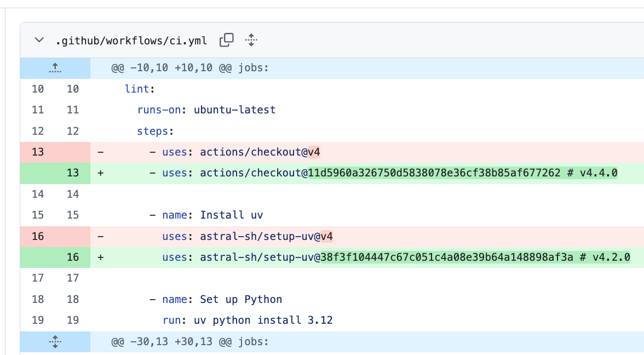Copy the ci.yml file path
This screenshot has height=355, width=644.
(x=226, y=41)
